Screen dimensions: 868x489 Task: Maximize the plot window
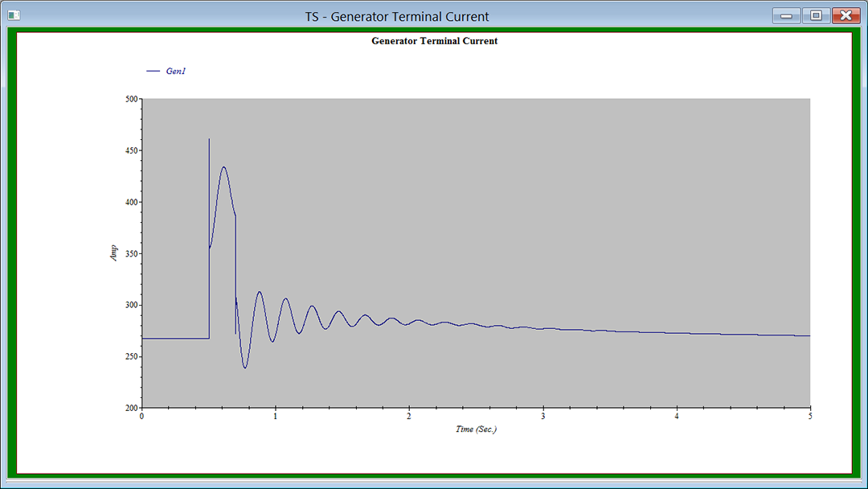pos(815,15)
